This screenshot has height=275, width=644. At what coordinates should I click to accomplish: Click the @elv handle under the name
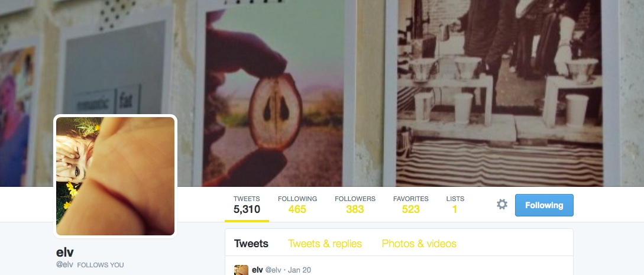tap(64, 265)
